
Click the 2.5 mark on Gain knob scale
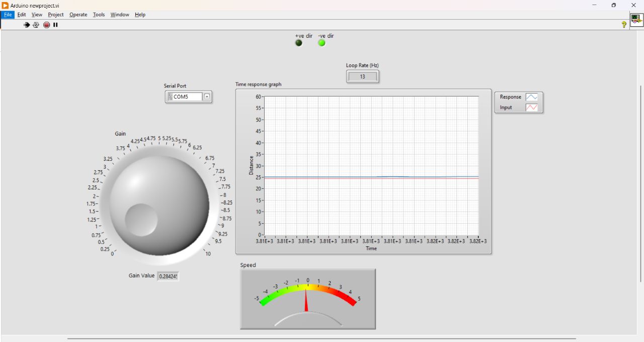point(96,180)
